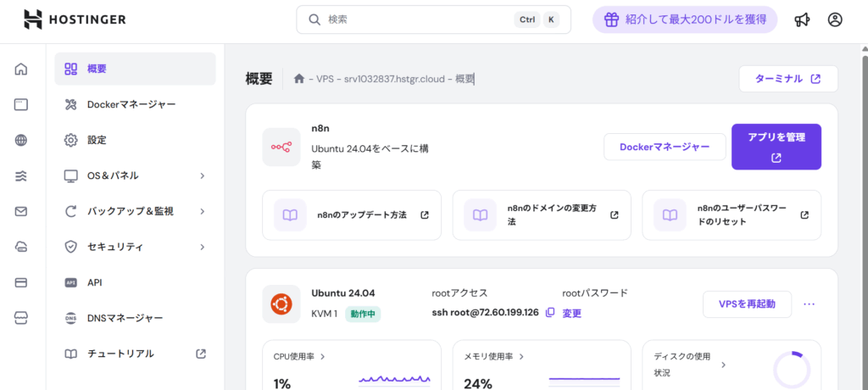Open DNSマネージャー from the side menu

click(x=125, y=318)
